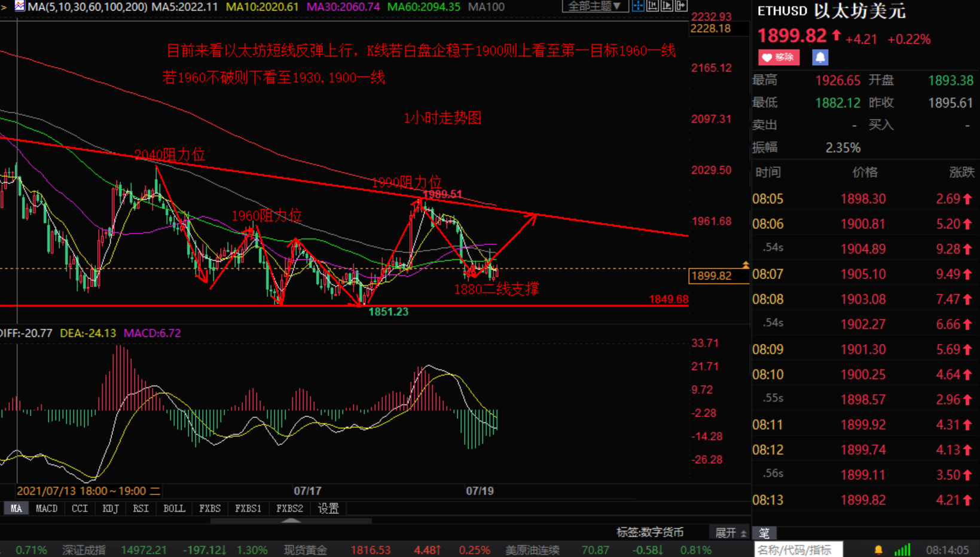Switch to the FXBS2 indicator tab

tap(289, 509)
